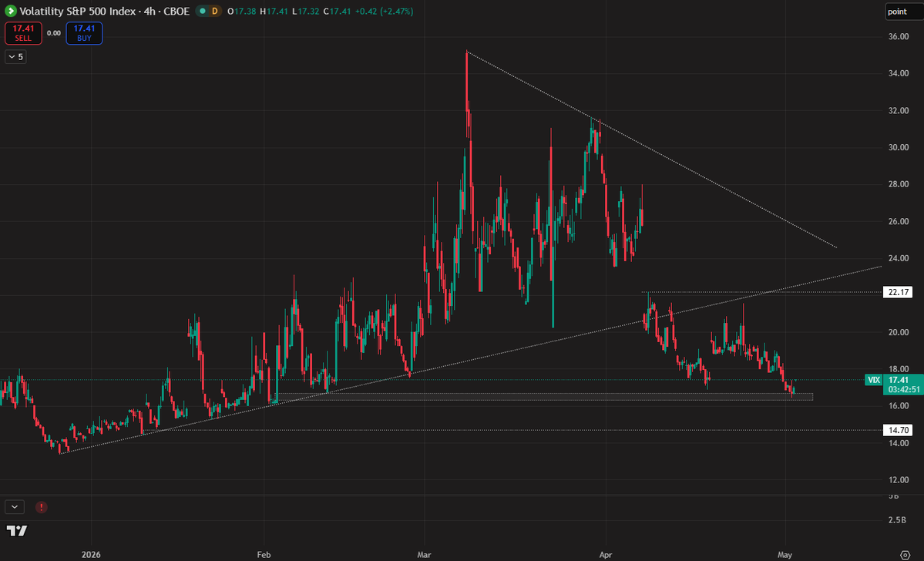
Task: Click the green market status dot
Action: coord(203,12)
